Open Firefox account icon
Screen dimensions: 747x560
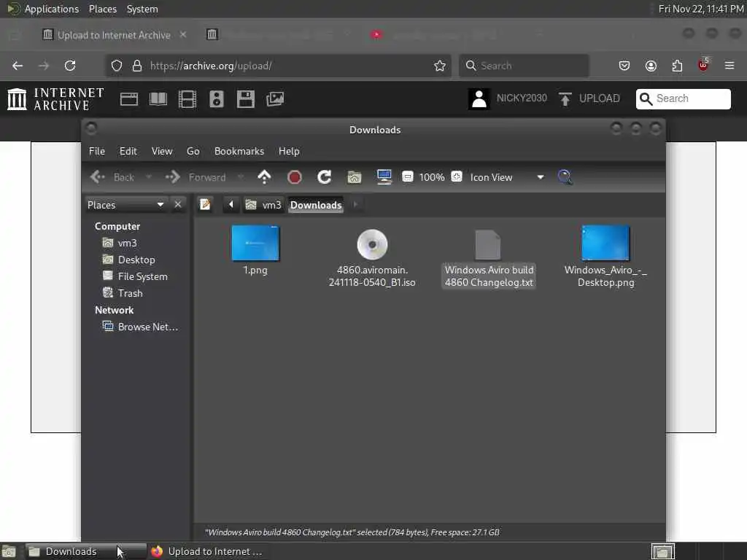(651, 66)
